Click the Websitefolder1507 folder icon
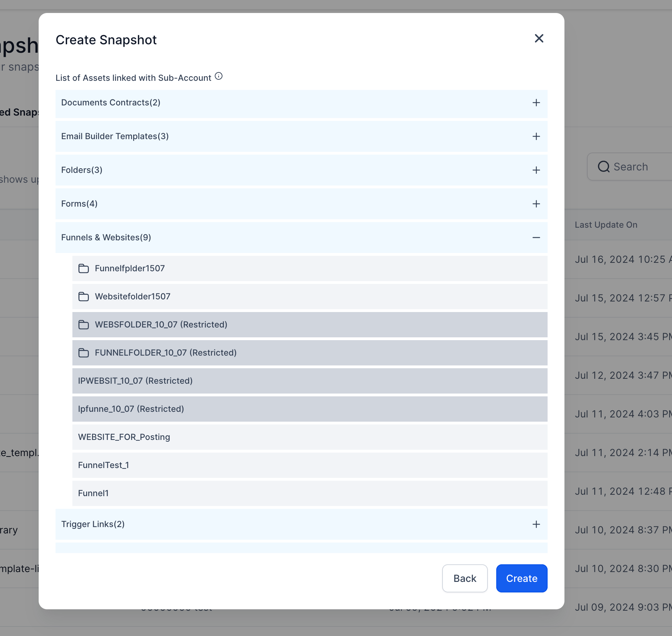 click(x=84, y=297)
